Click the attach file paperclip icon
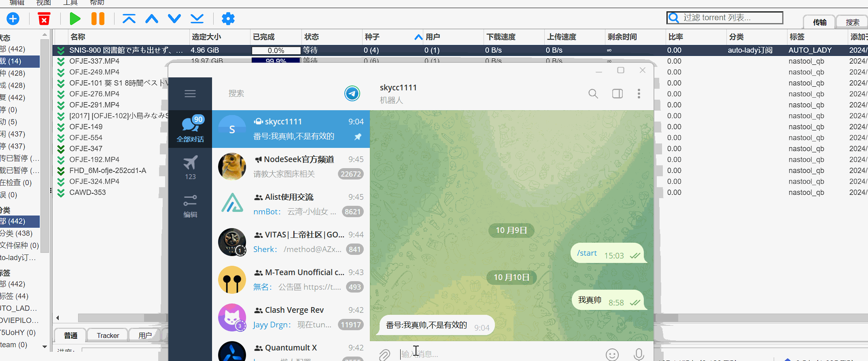This screenshot has width=868, height=361. tap(384, 355)
